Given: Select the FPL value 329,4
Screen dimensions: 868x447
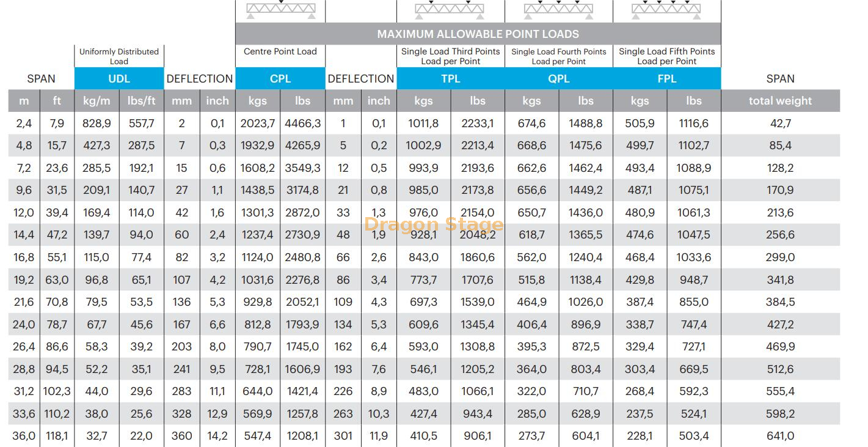Looking at the screenshot, I should [640, 347].
